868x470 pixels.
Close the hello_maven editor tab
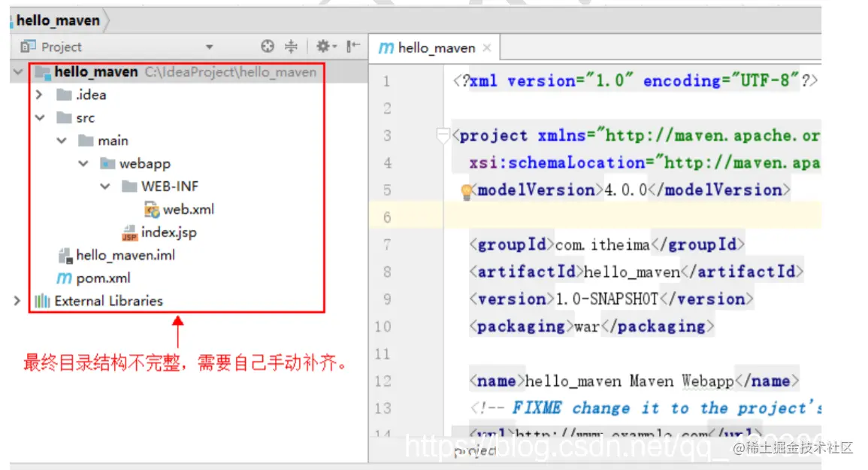[x=486, y=48]
